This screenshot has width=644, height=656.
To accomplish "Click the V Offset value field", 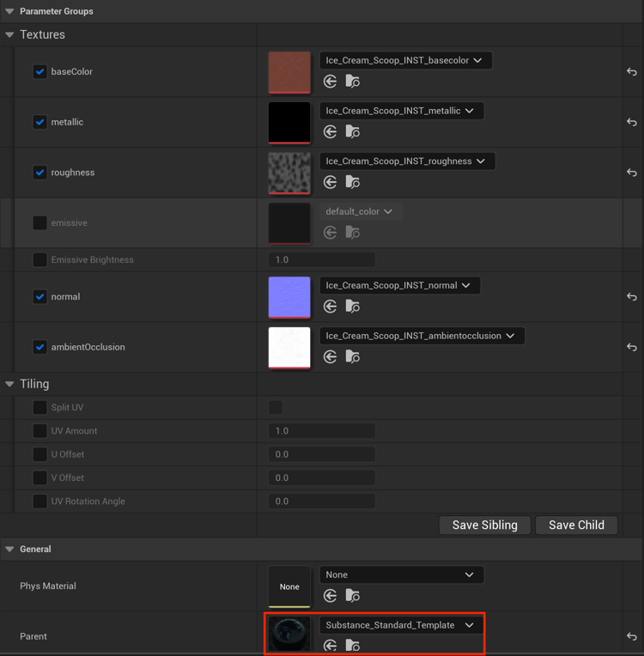I will [322, 477].
